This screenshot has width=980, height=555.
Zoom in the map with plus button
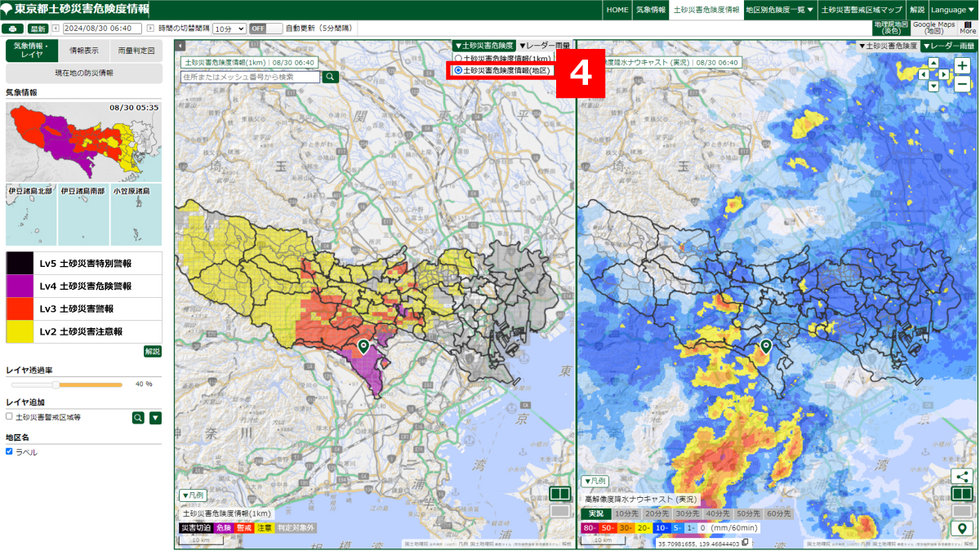(962, 66)
